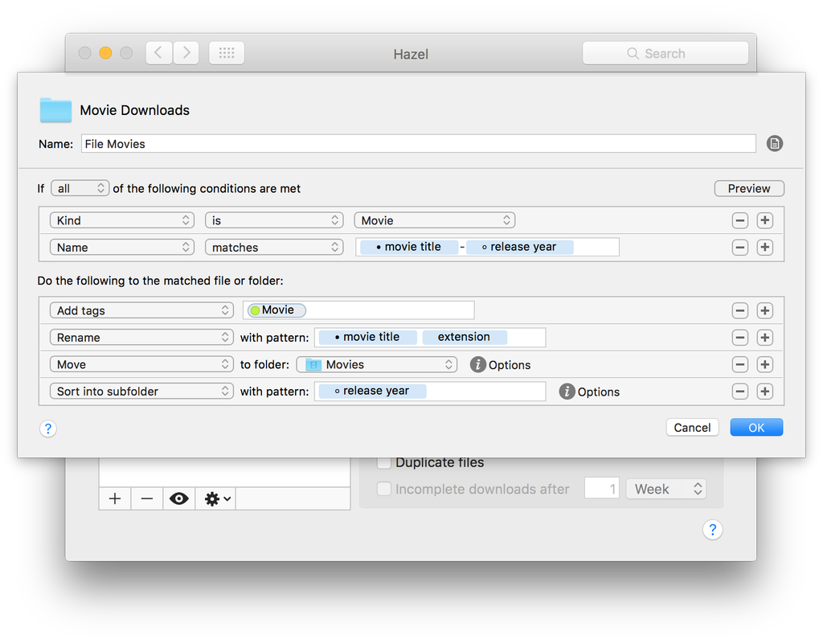Open Options info icon for Move action
Viewport: 823px width, 644px height.
[x=477, y=364]
